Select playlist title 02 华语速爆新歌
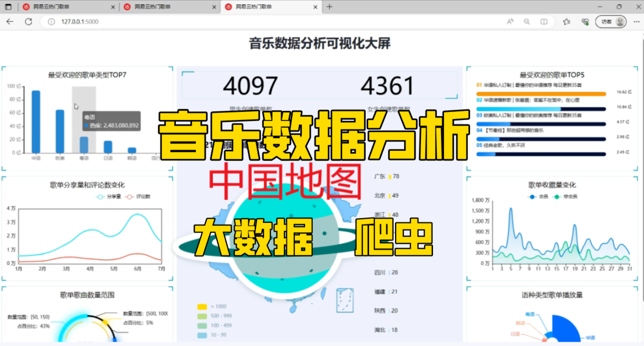The image size is (644, 346). pos(528,100)
